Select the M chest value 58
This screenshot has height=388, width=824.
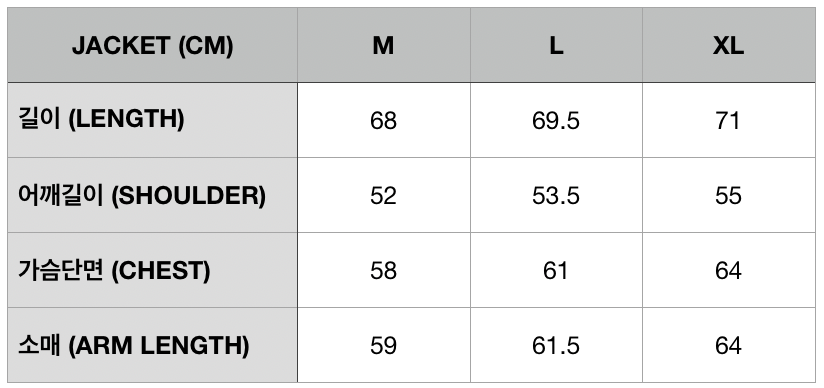[384, 271]
